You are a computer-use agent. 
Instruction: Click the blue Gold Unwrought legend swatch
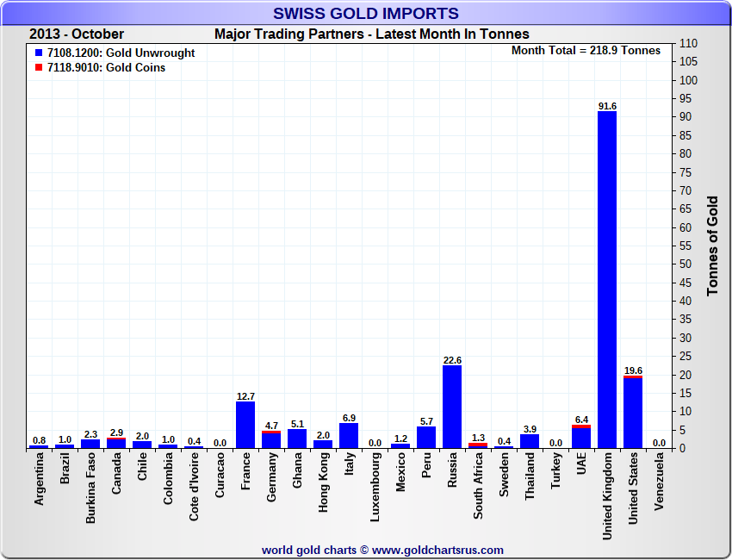point(40,53)
